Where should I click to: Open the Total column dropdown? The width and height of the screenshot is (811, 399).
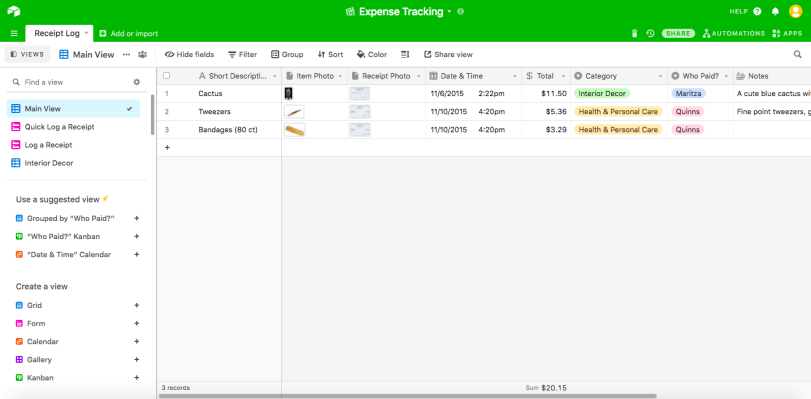[563, 76]
